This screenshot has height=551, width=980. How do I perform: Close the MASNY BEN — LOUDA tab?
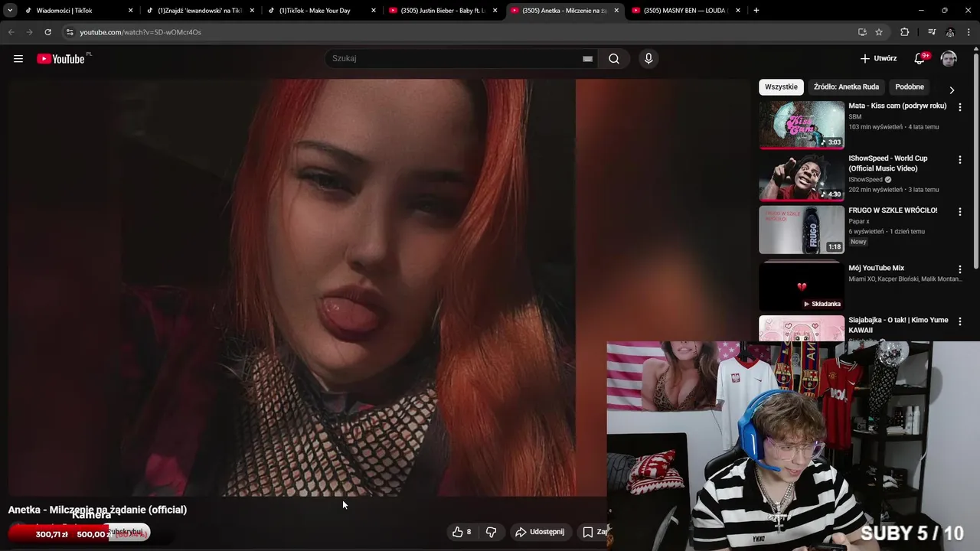tap(738, 11)
